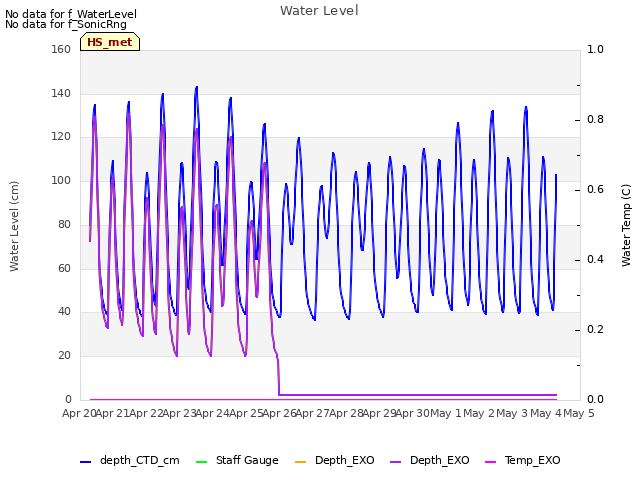Click the Apr 26 date label
This screenshot has width=640, height=480.
280,413
